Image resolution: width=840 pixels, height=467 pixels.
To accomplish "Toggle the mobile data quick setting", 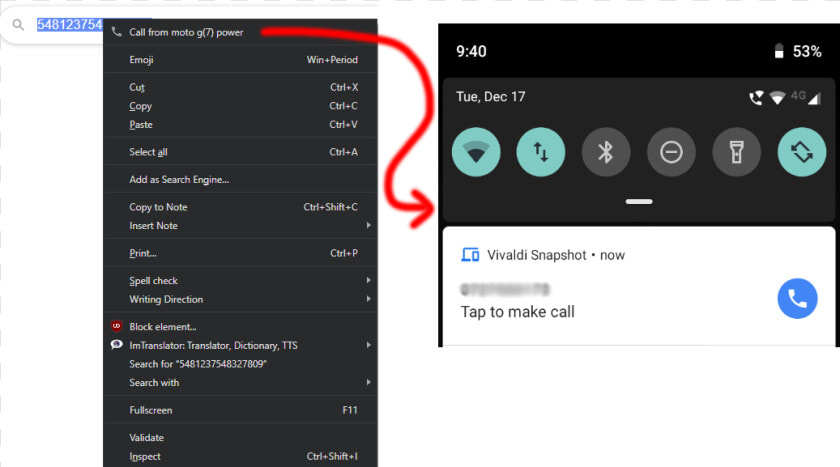I will 541,152.
